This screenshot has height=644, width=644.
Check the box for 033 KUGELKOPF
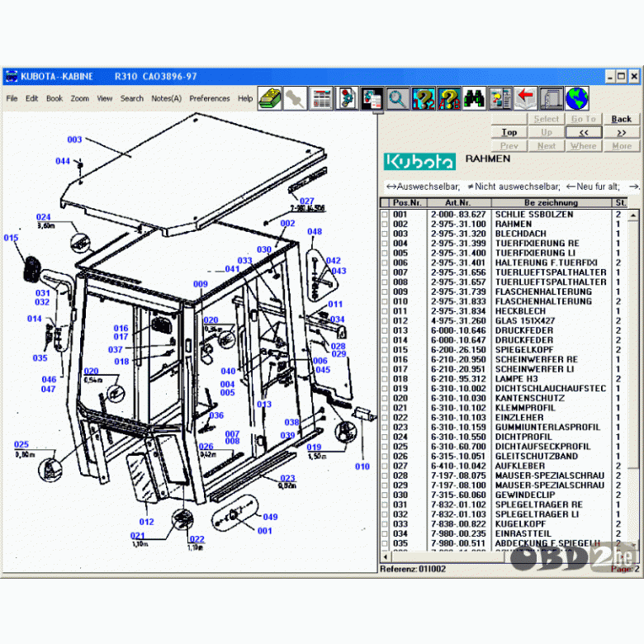click(385, 524)
